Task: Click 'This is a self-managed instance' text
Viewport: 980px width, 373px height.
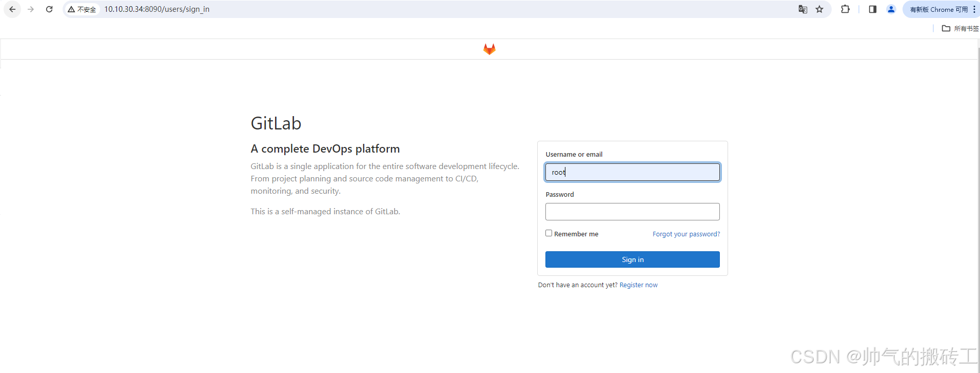Action: point(325,211)
